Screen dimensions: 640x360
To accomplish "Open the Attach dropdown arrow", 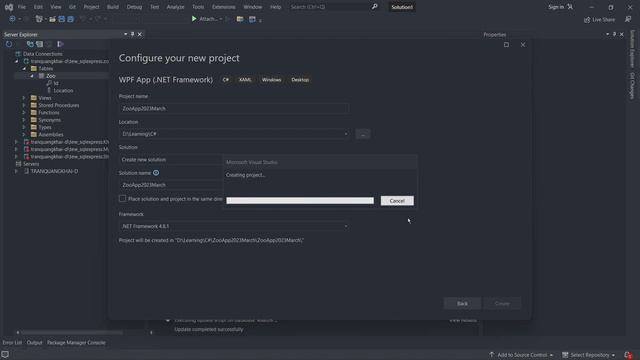I will (221, 19).
